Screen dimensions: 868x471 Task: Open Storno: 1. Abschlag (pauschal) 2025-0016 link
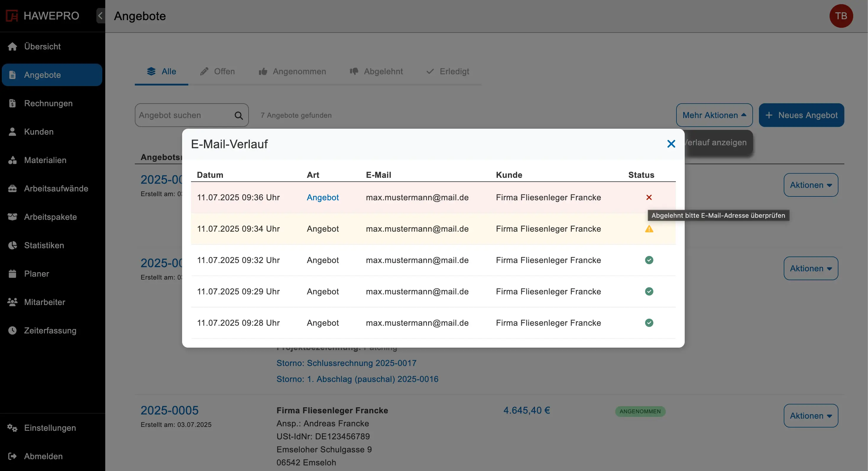pos(357,379)
